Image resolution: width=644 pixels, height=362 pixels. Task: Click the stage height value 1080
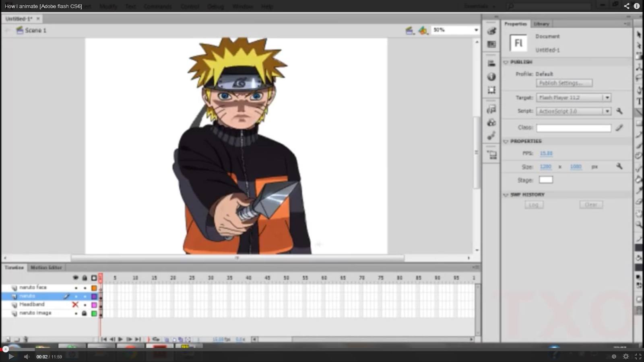click(576, 167)
